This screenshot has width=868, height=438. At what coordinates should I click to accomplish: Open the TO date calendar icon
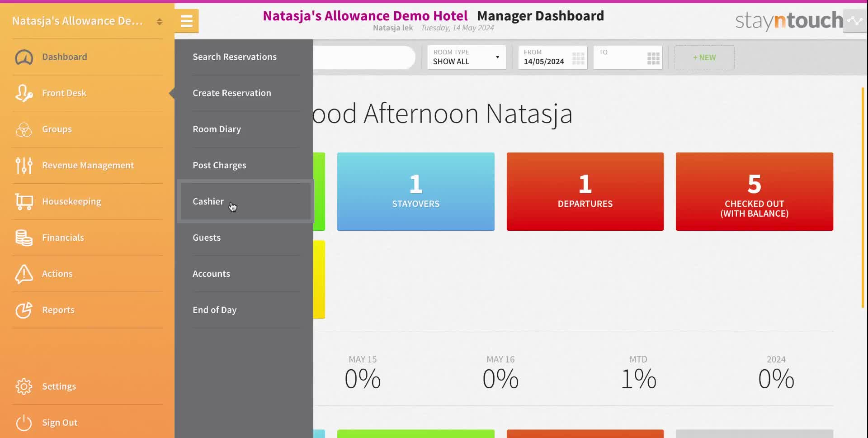click(653, 58)
